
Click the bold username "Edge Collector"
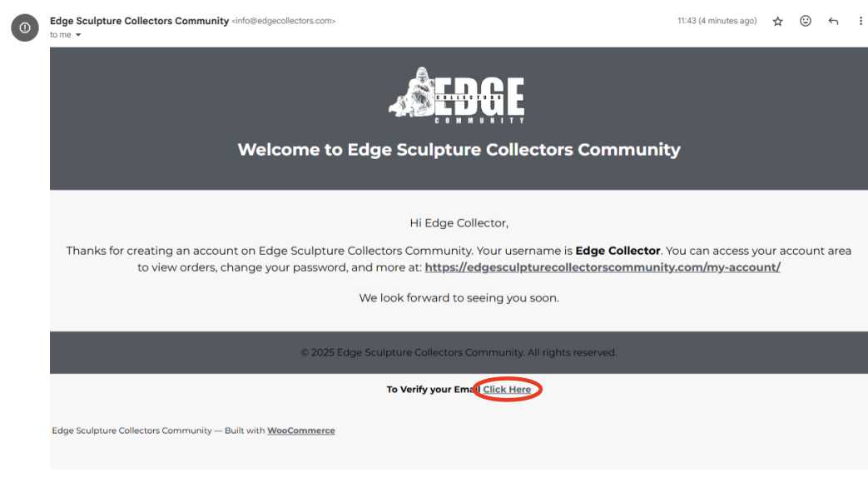click(x=618, y=251)
